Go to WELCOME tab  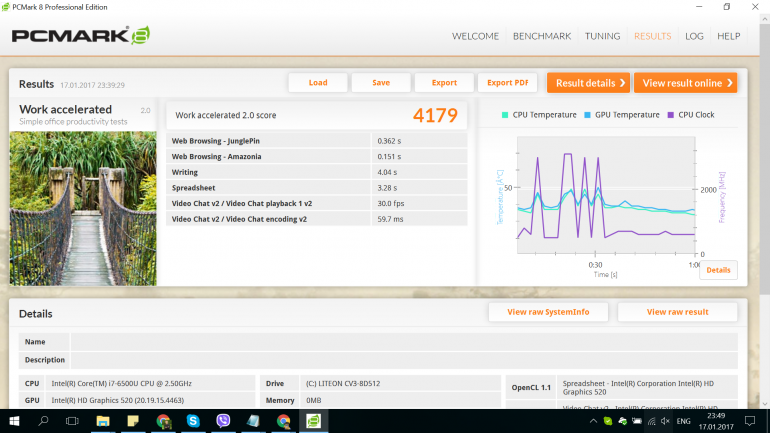[475, 36]
